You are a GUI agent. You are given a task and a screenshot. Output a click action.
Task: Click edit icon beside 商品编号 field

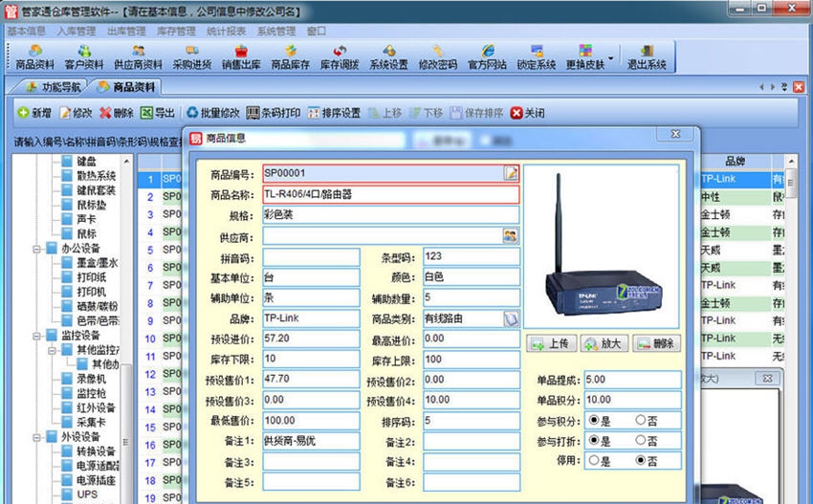click(x=511, y=173)
